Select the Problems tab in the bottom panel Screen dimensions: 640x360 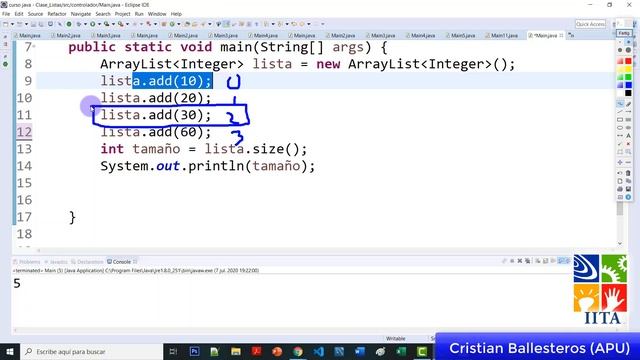point(27,262)
